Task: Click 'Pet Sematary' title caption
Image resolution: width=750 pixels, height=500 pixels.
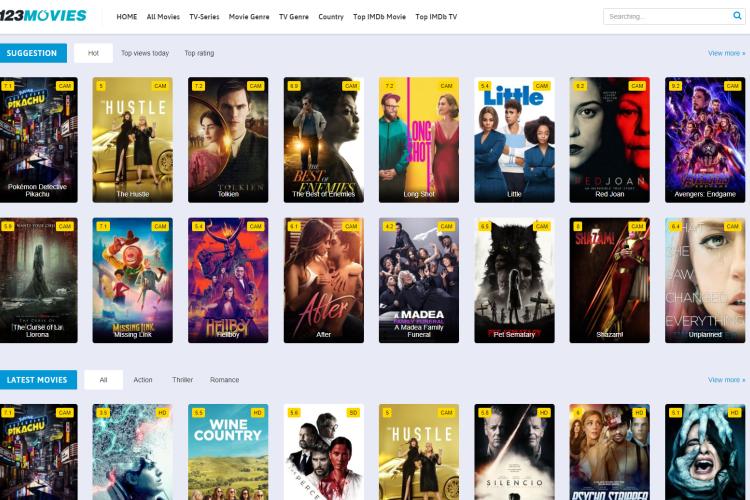Action: point(514,334)
